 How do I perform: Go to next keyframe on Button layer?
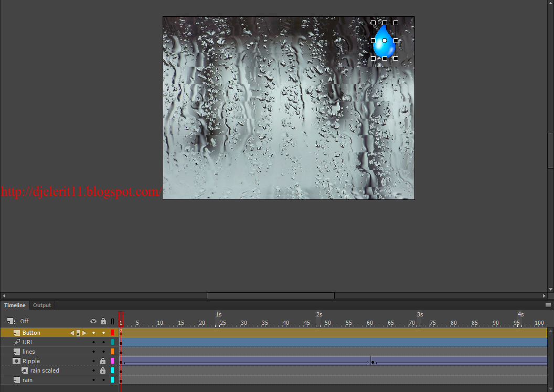84,333
